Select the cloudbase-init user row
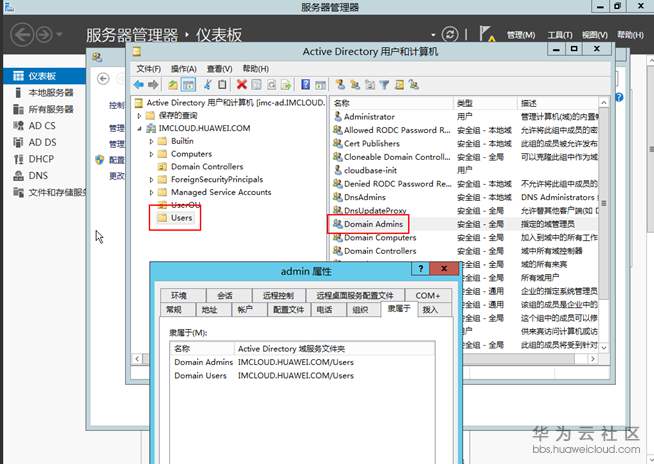This screenshot has height=464, width=654. [x=466, y=170]
